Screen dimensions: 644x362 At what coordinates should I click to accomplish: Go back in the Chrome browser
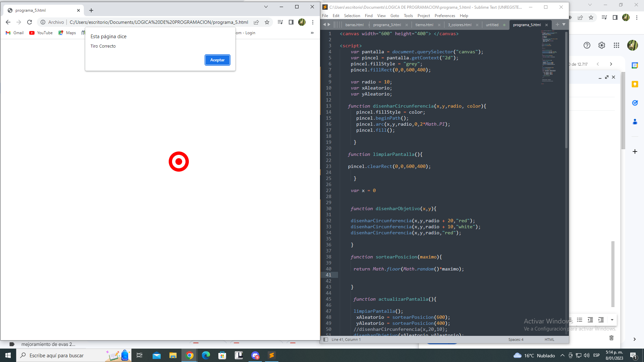8,22
